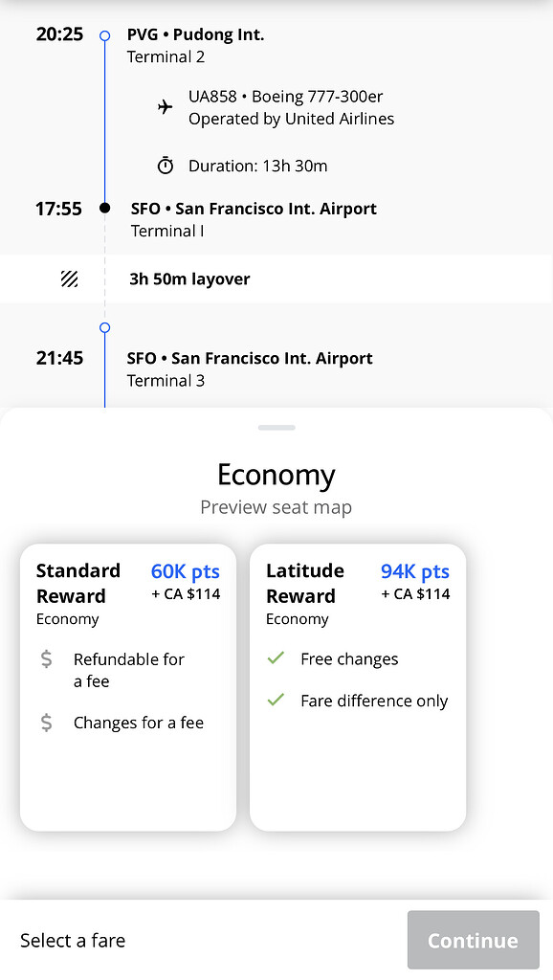The width and height of the screenshot is (553, 980).
Task: Open the Preview seat map link
Action: coord(276,506)
